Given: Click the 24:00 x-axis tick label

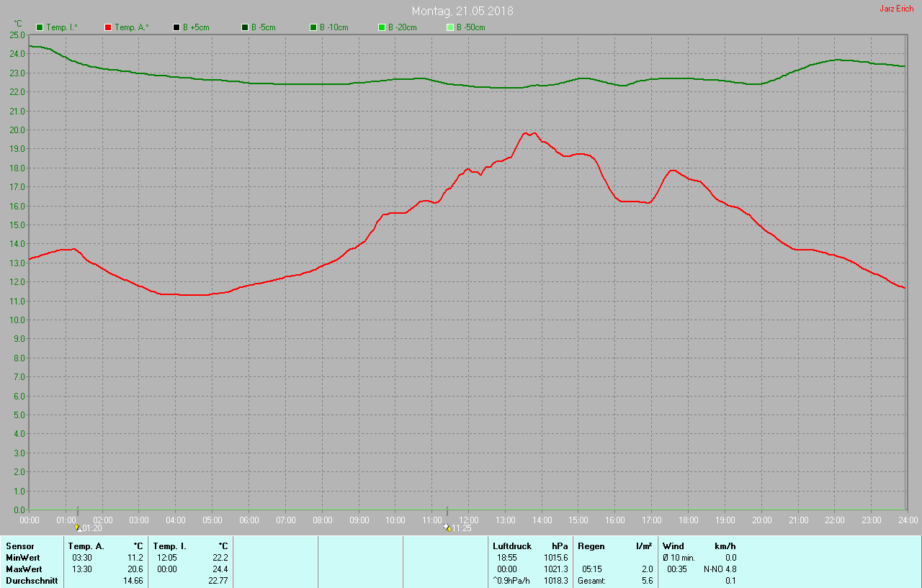Looking at the screenshot, I should pyautogui.click(x=908, y=520).
